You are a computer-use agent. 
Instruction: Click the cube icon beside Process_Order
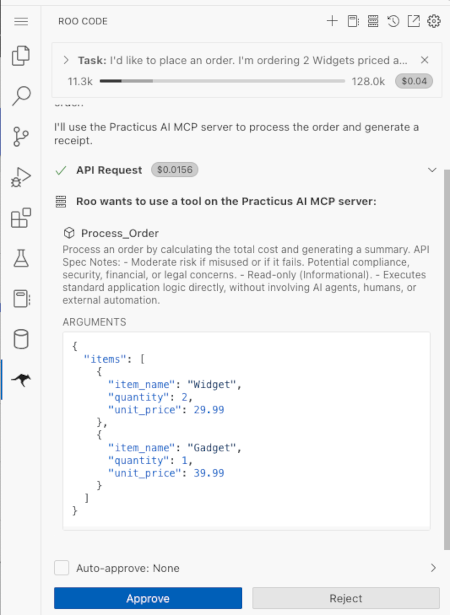click(69, 233)
